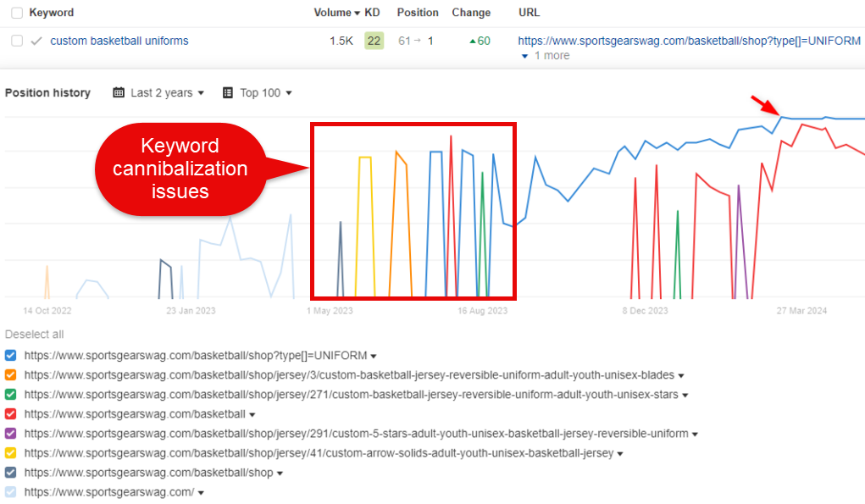Image resolution: width=865 pixels, height=504 pixels.
Task: Open dropdown arrow after jersey/3 blades URL
Action: tap(681, 376)
